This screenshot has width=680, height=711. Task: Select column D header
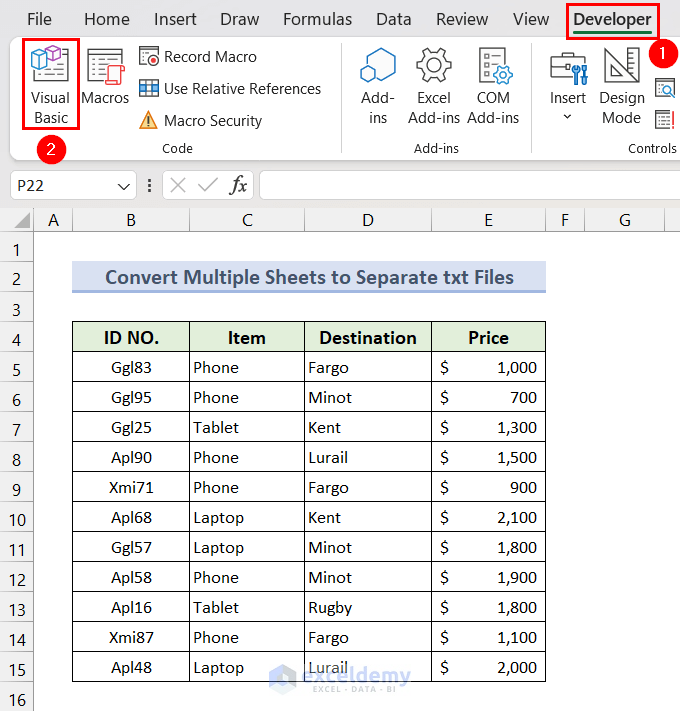[368, 220]
